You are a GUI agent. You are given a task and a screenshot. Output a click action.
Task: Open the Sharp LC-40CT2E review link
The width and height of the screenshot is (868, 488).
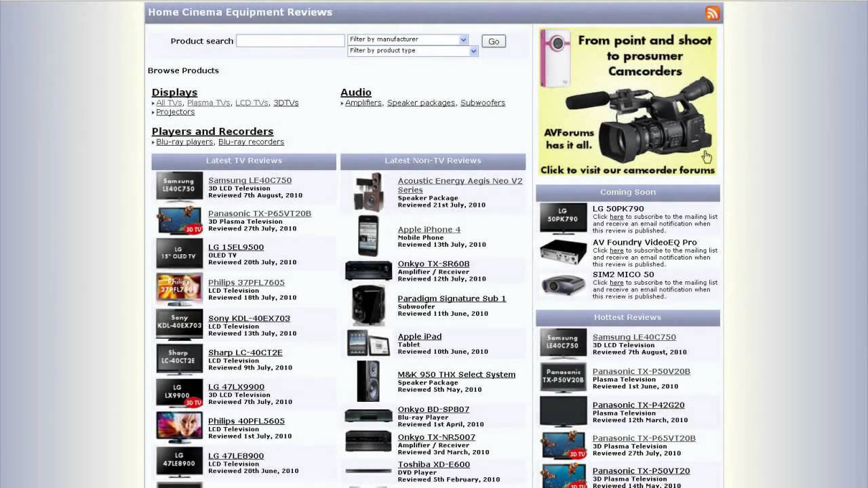tap(245, 353)
